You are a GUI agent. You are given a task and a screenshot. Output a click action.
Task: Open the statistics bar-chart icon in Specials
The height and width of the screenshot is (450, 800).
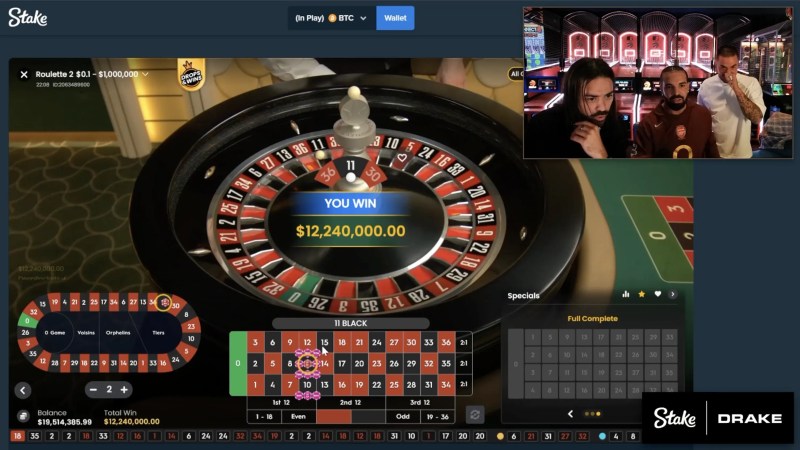626,294
